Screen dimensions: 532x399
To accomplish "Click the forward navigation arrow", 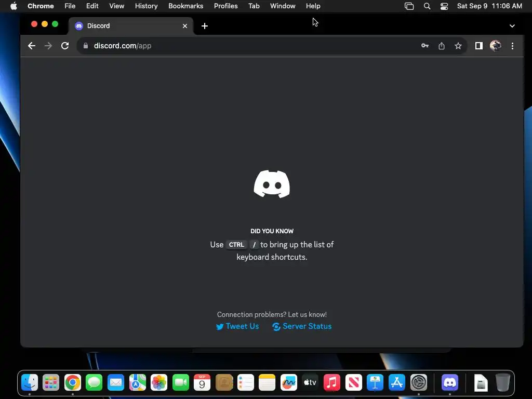I will pos(48,46).
